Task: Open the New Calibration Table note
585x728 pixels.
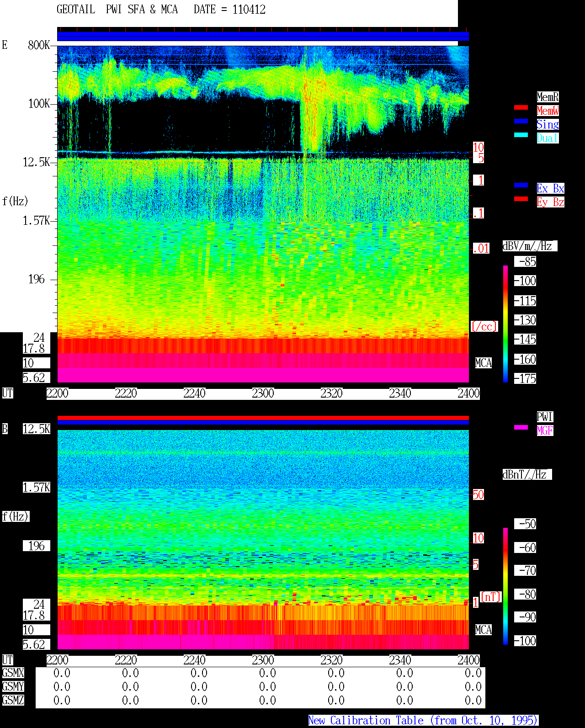Action: [423, 721]
